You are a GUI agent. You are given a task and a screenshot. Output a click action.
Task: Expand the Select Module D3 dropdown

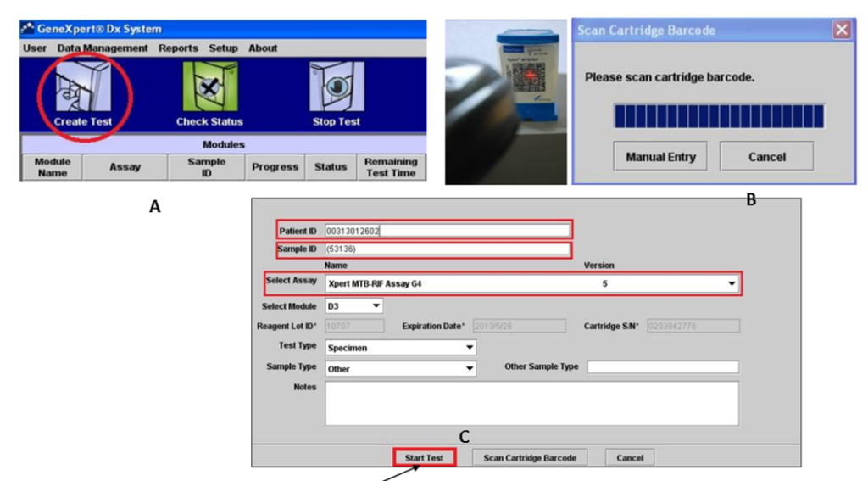376,306
